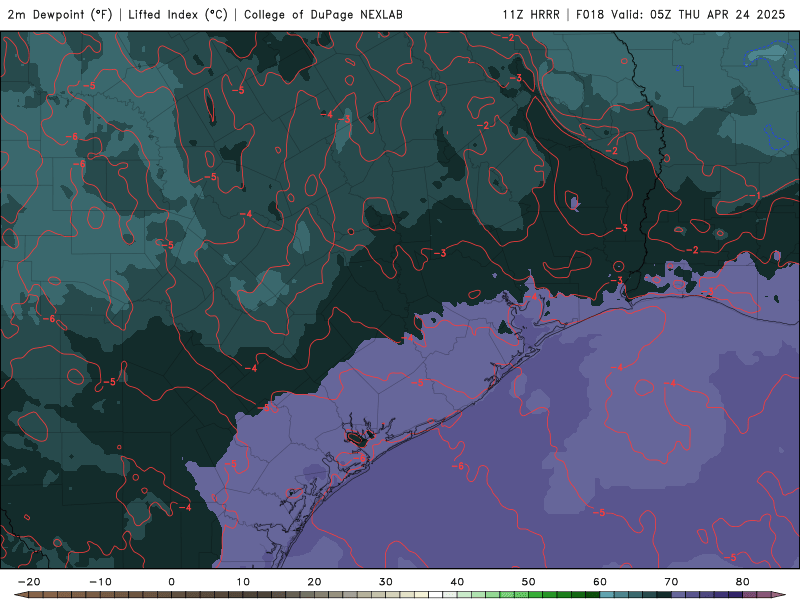The image size is (800, 600).
Task: Click the 20 label on the color scale
Action: point(314,582)
